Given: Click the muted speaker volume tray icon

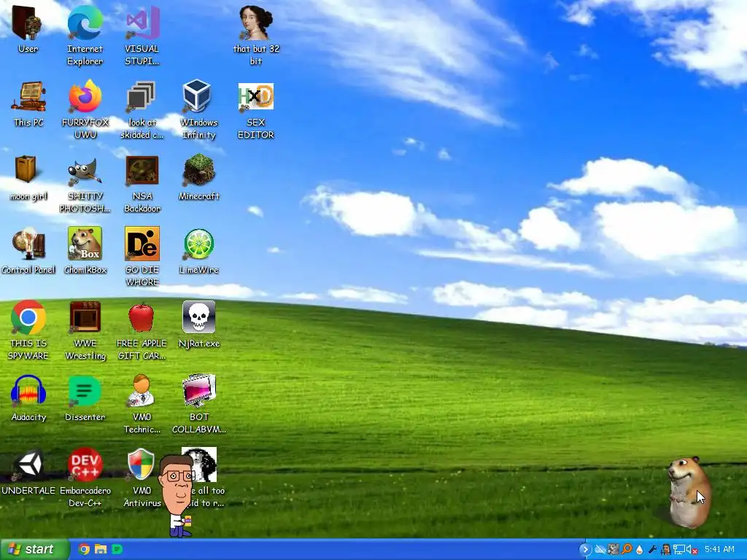Looking at the screenshot, I should click(692, 550).
